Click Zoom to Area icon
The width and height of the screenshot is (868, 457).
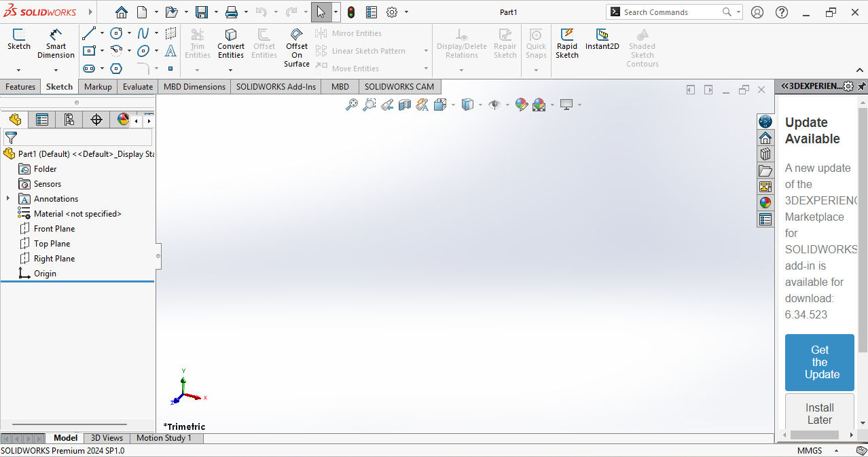(x=369, y=105)
